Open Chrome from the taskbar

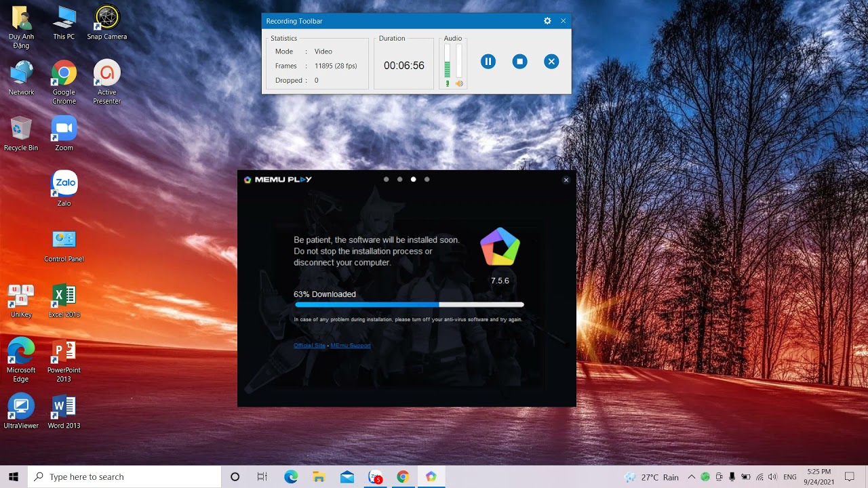pos(403,476)
